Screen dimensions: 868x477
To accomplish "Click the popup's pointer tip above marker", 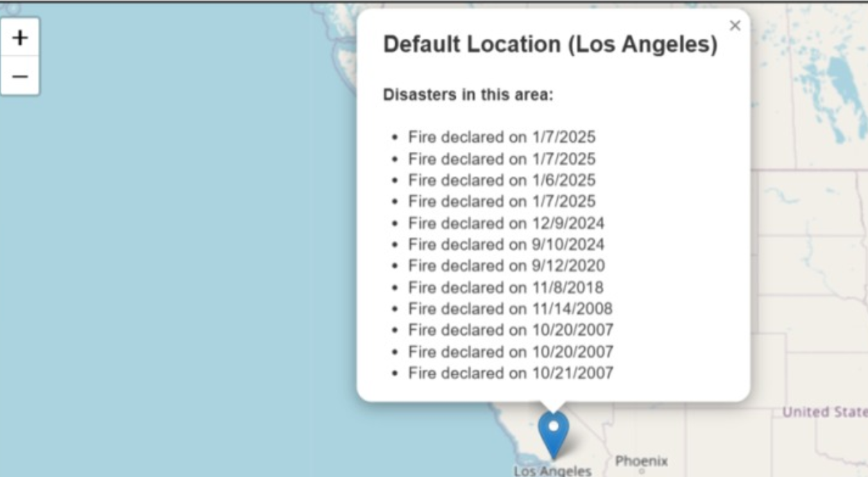I will [554, 407].
